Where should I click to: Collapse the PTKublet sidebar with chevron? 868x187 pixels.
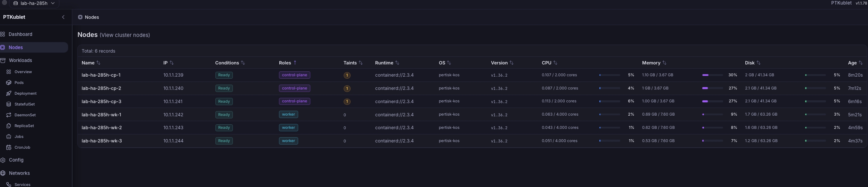[63, 17]
